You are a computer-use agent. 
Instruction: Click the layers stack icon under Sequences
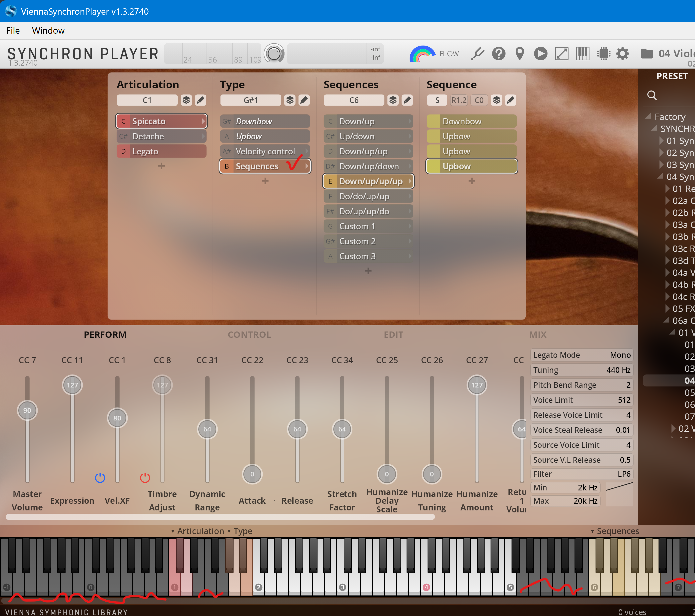(x=393, y=100)
